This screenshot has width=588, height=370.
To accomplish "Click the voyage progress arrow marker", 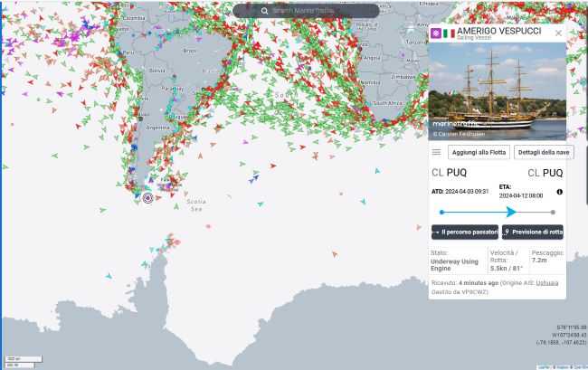I will [x=510, y=212].
